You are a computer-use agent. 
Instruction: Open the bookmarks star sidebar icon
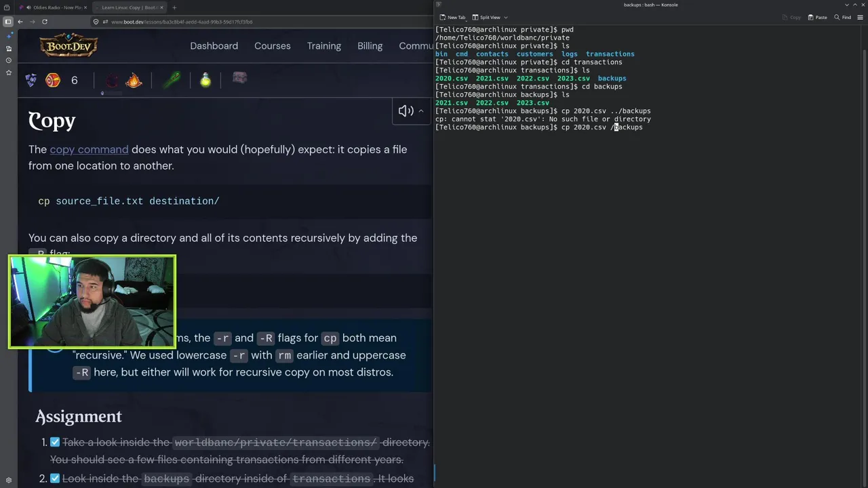click(8, 72)
